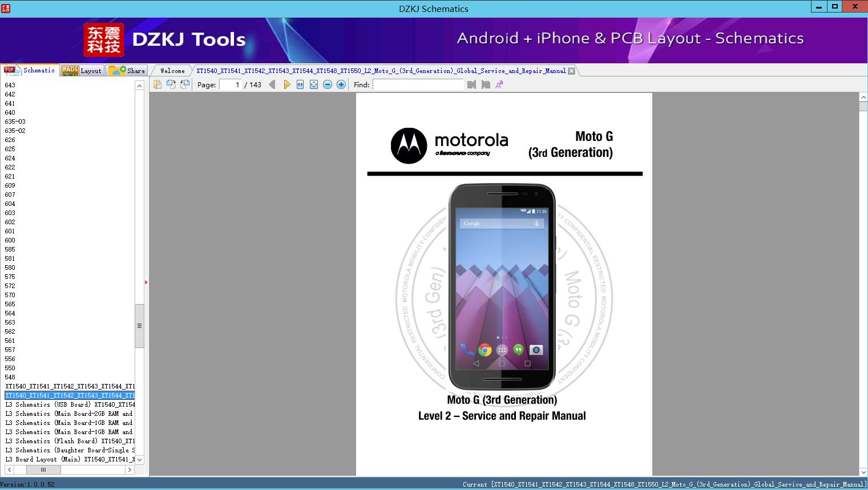The image size is (868, 490).
Task: Open L3 Board Layout (Main) entry
Action: [x=70, y=459]
